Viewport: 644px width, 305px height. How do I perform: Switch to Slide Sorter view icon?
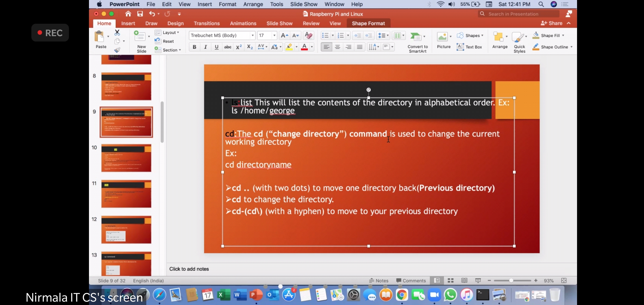pos(451,280)
